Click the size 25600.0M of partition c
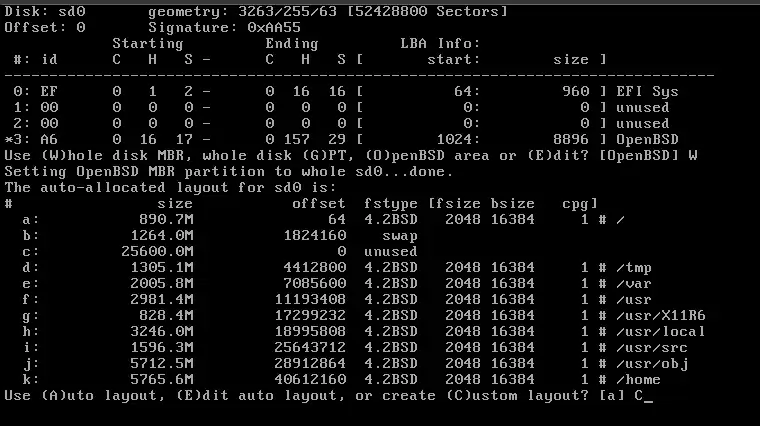The height and width of the screenshot is (426, 760). (x=158, y=251)
